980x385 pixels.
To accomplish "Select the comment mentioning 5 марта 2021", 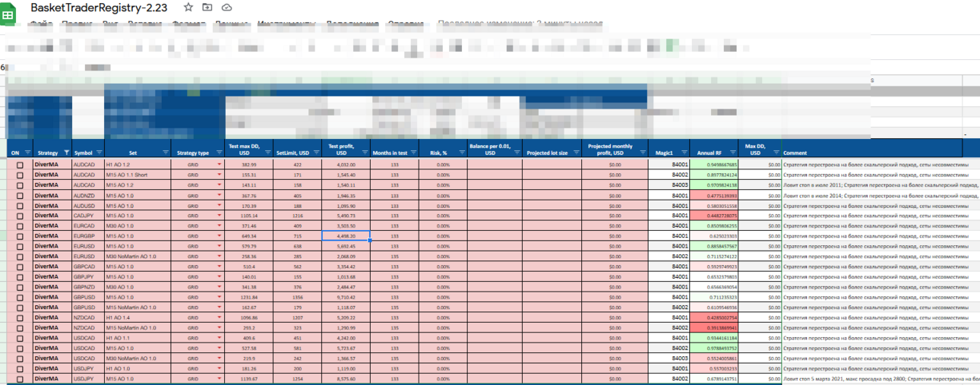I will 880,378.
